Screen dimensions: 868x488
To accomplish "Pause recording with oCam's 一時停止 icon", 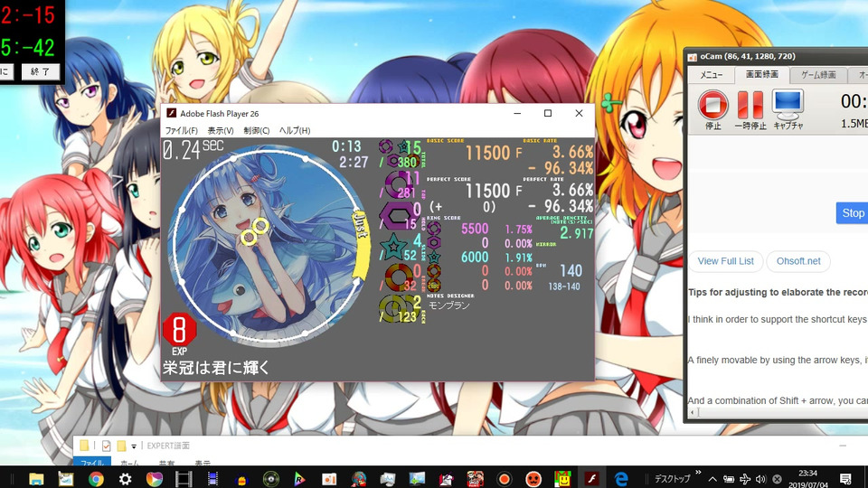I will point(750,105).
